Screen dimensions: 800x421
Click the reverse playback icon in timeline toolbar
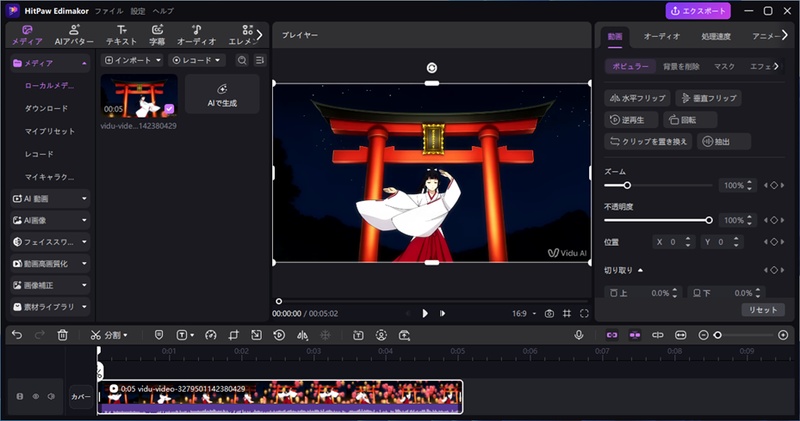pos(279,335)
